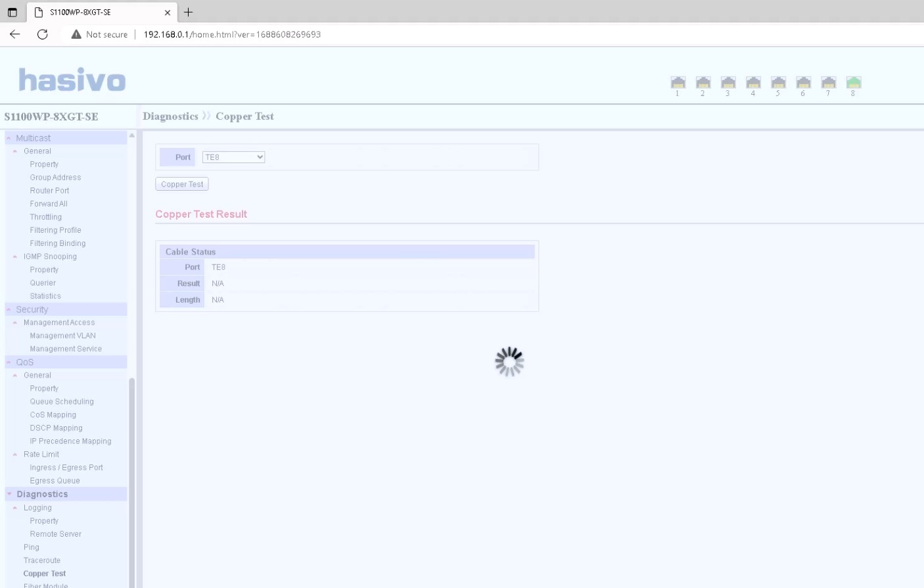Close the S1100WP-8XGT-SE browser tab
Viewport: 924px width, 588px height.
(x=168, y=12)
